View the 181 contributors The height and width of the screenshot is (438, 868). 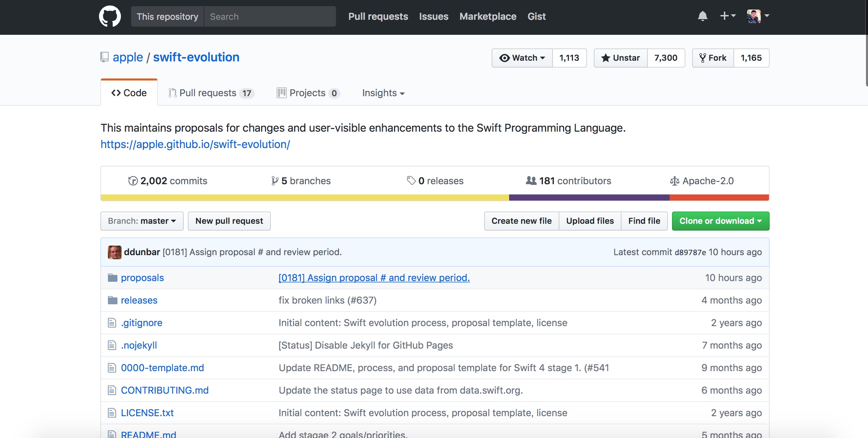click(x=568, y=181)
